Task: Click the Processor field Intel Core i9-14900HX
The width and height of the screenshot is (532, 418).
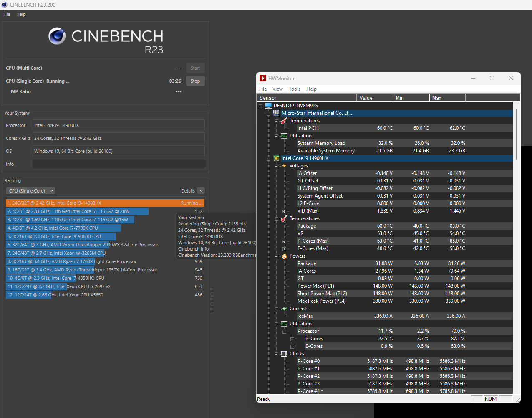Action: tap(119, 125)
